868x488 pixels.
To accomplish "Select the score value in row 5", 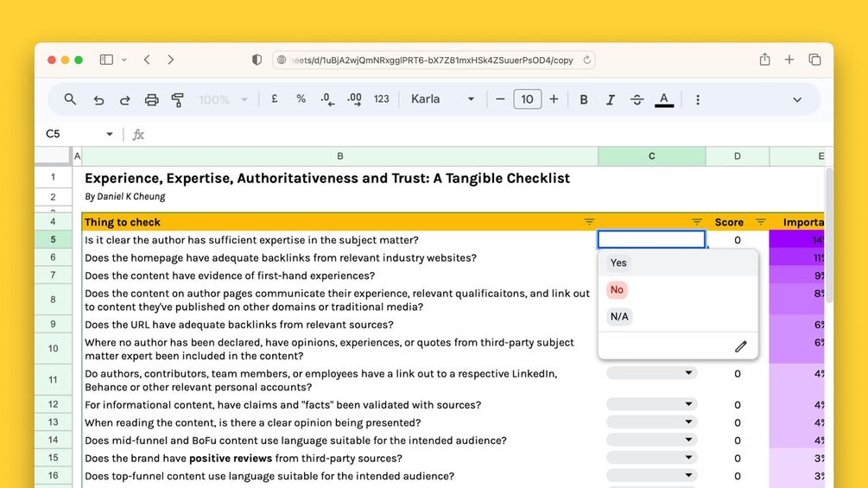I will 738,239.
